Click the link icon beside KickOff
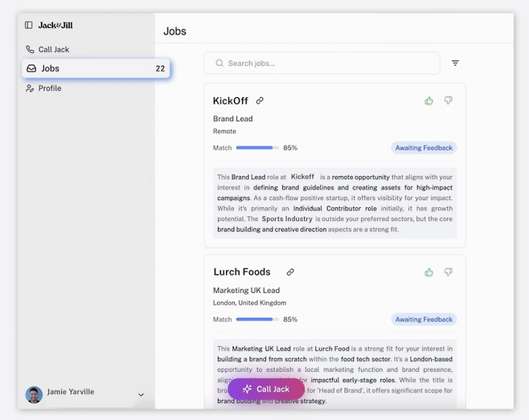This screenshot has width=529, height=420. (260, 101)
